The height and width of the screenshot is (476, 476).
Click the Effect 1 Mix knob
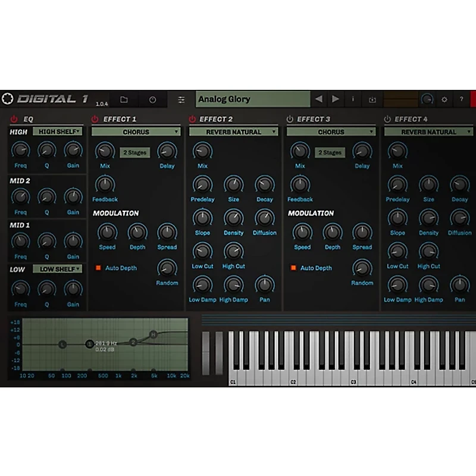105,151
